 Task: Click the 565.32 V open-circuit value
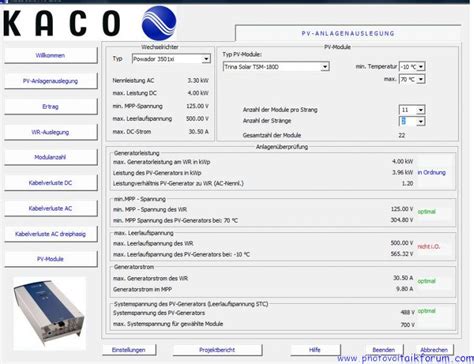[x=402, y=254]
